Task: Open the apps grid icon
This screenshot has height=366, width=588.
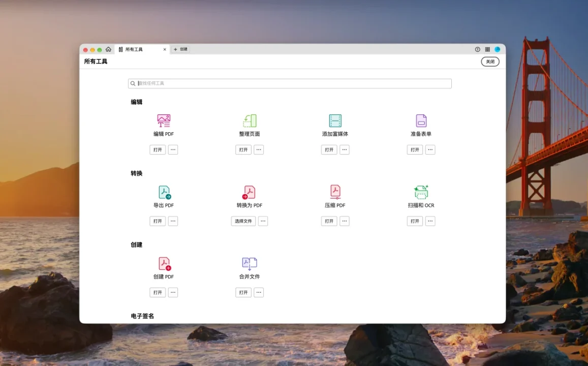Action: [487, 49]
